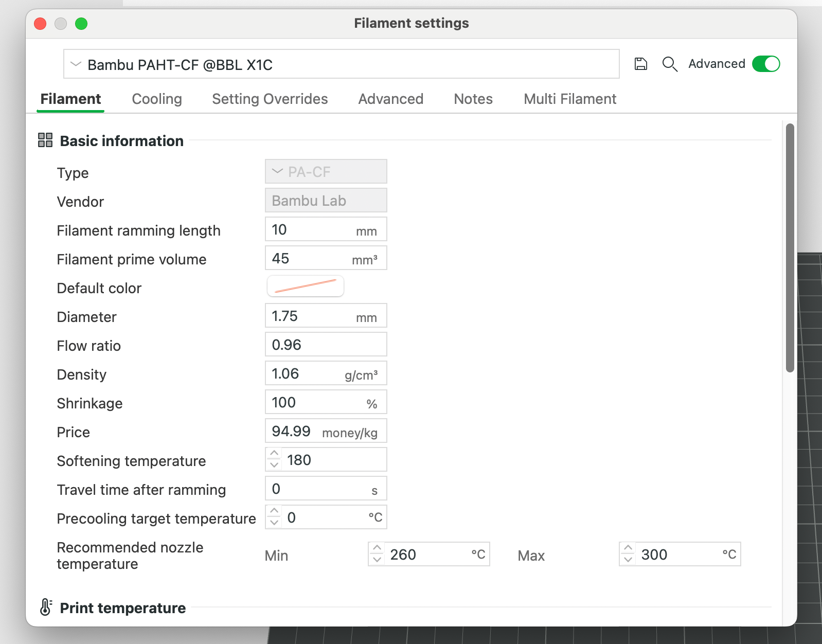Click the Flow ratio input field

pyautogui.click(x=326, y=344)
